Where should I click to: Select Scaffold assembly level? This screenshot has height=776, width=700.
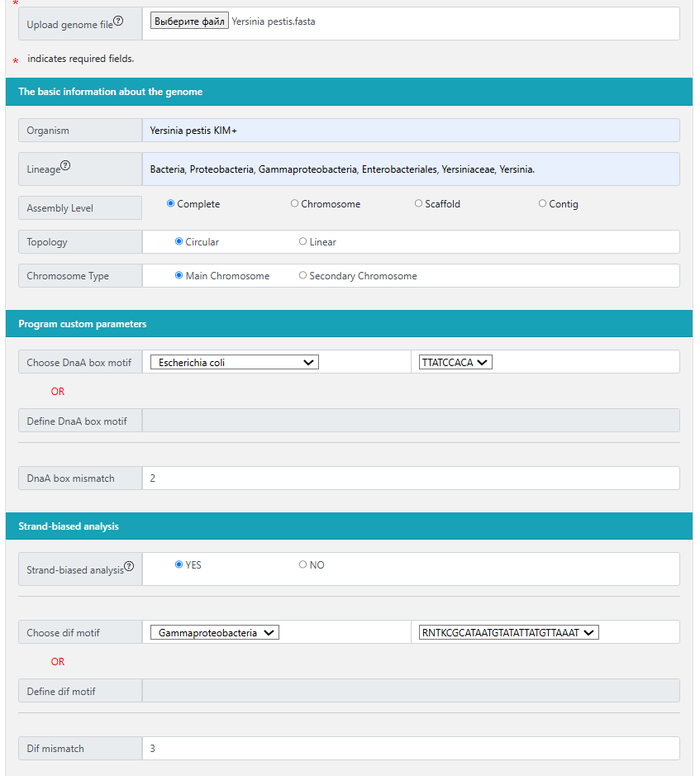coord(418,203)
